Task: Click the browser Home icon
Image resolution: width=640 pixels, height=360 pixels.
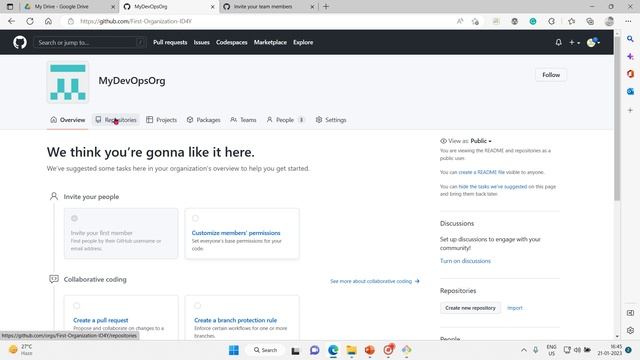Action: 48,21
